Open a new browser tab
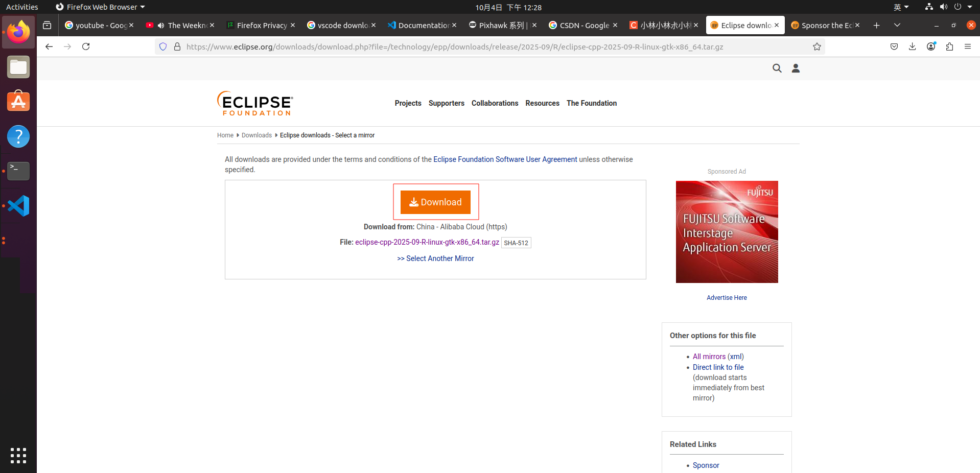 pyautogui.click(x=876, y=25)
